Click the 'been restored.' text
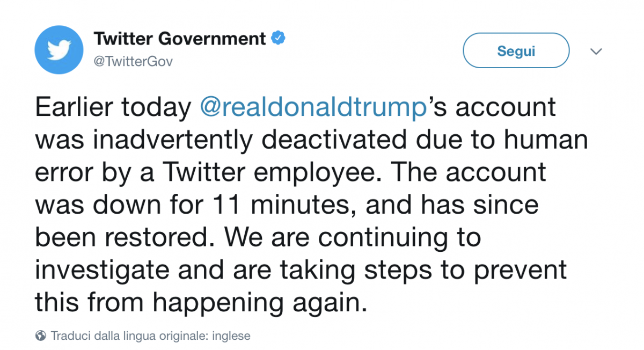This screenshot has height=350, width=644. tap(123, 237)
